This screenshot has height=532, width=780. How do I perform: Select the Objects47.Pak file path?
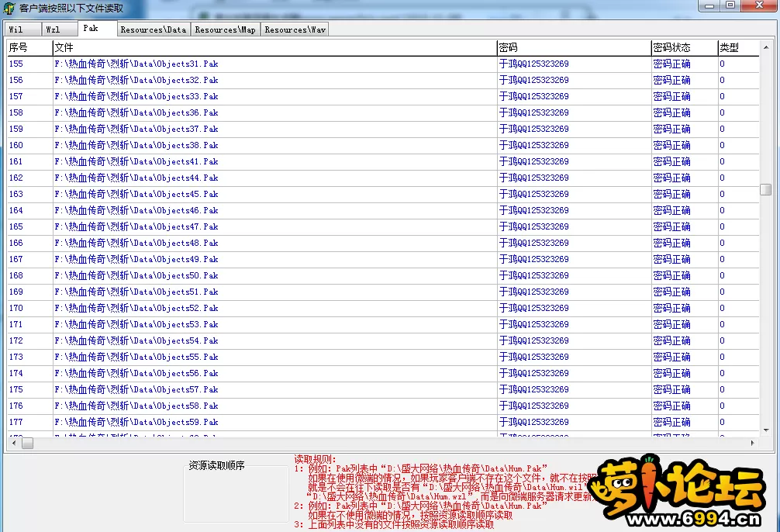136,227
